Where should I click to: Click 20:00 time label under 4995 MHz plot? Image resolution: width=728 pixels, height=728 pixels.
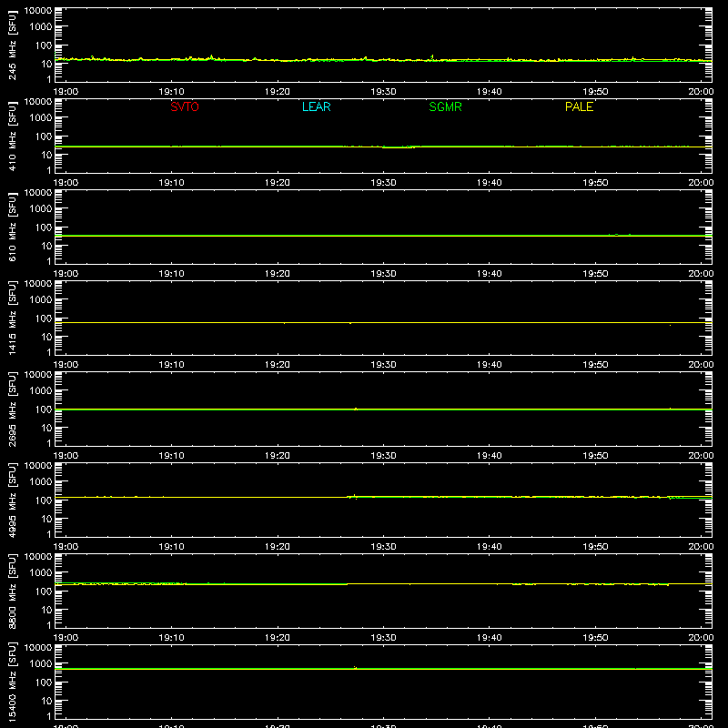[x=701, y=547]
